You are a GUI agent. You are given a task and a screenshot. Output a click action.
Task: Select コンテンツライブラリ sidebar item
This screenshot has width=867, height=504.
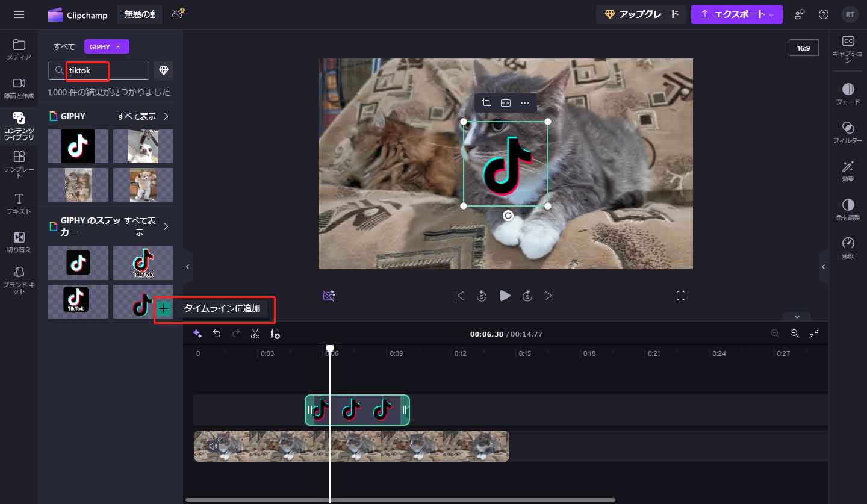tap(19, 126)
